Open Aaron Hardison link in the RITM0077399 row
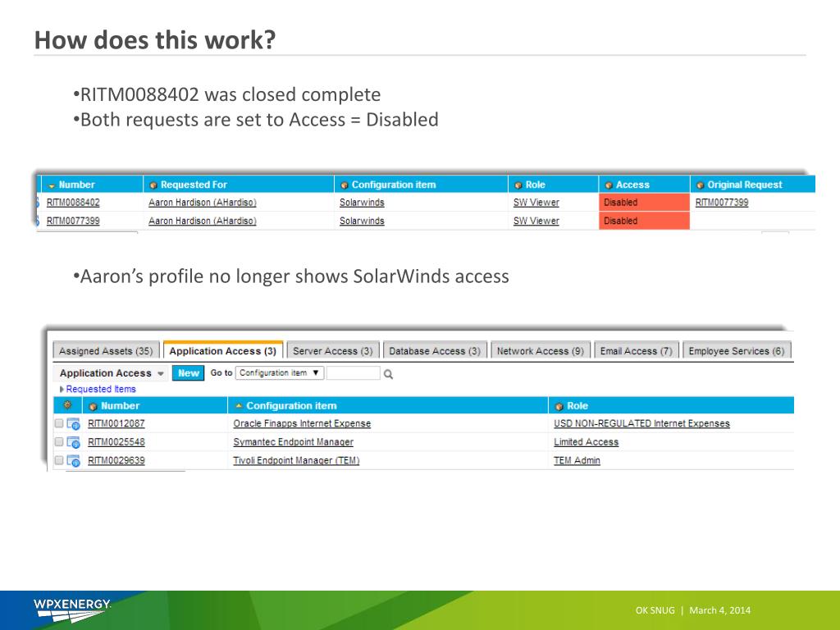 (203, 221)
